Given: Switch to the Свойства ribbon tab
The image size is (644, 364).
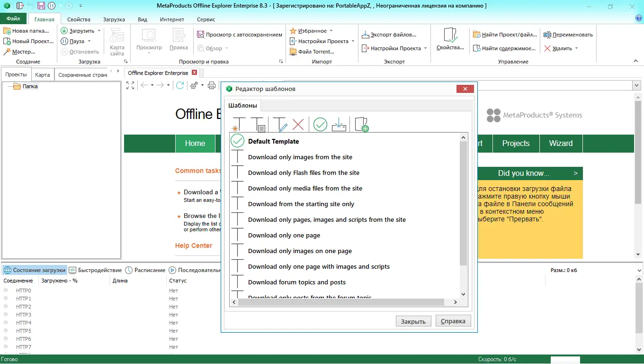Looking at the screenshot, I should coord(79,19).
